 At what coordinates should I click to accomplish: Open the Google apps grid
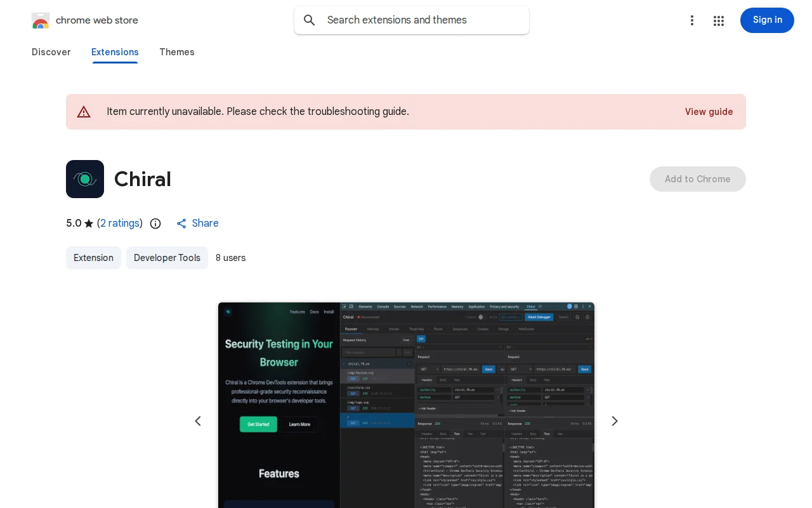(719, 20)
